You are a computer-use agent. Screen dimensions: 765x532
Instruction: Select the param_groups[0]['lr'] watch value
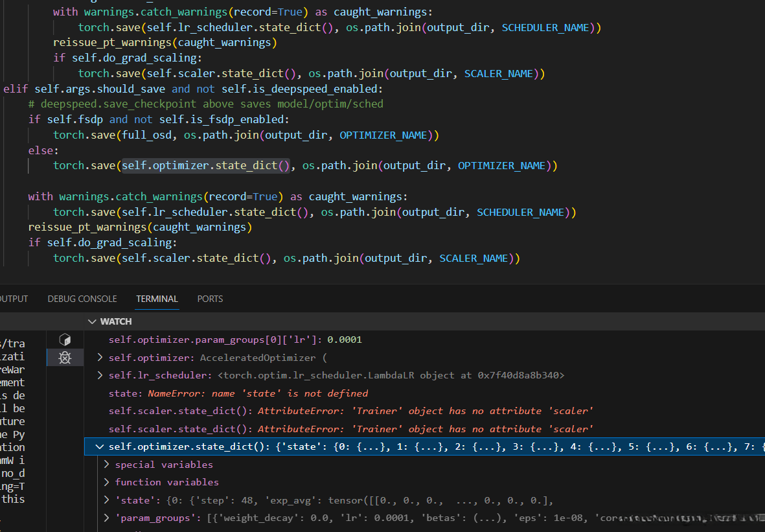[345, 340]
